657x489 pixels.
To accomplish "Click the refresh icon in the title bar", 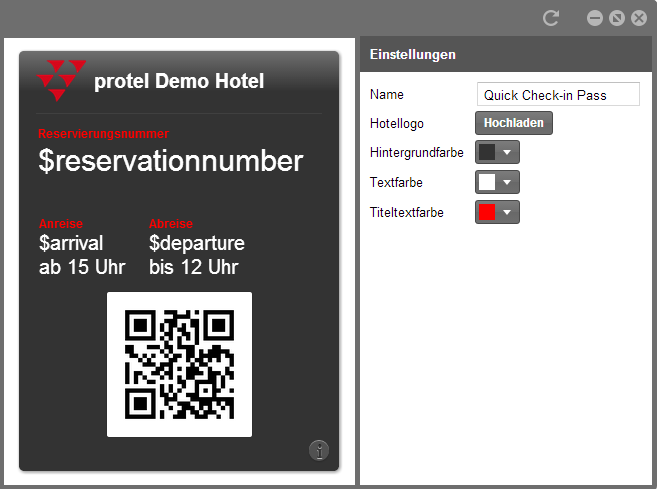I will [x=551, y=18].
